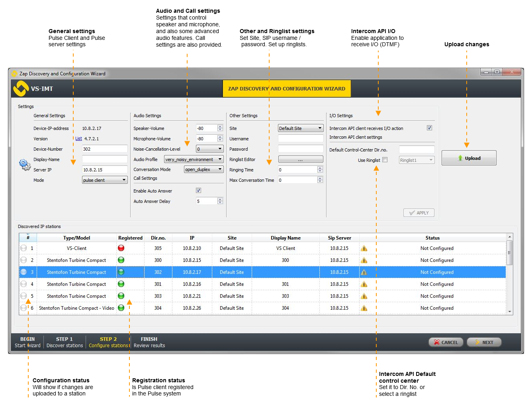Image resolution: width=532 pixels, height=407 pixels.
Task: Click the green registered dot for station 303
Action: coord(121,296)
